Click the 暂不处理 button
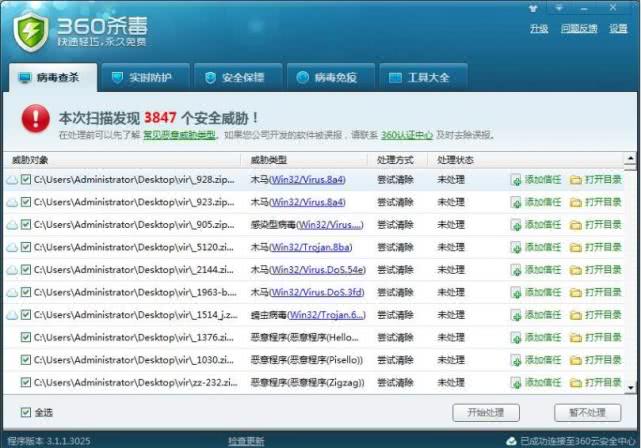The height and width of the screenshot is (448, 641). (x=587, y=412)
